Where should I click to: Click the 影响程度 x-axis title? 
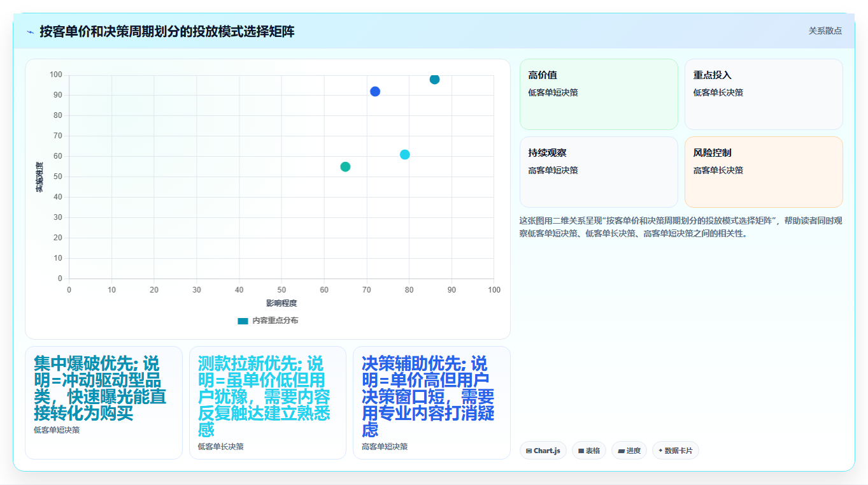[x=281, y=303]
